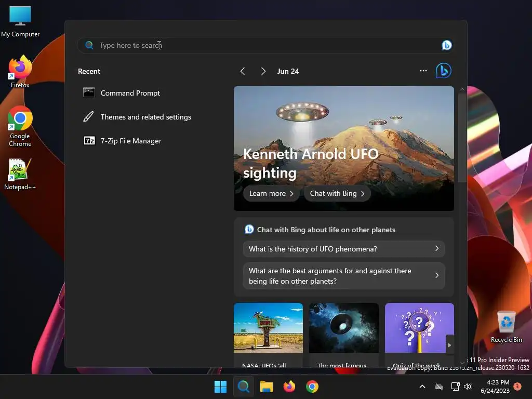Click Chat with Bing about life heading

[x=326, y=230]
